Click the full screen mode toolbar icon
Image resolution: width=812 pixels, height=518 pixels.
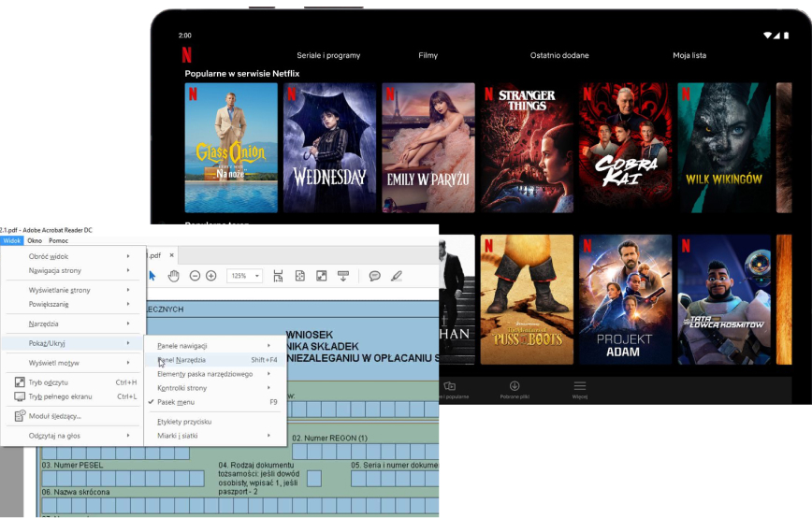tap(321, 276)
